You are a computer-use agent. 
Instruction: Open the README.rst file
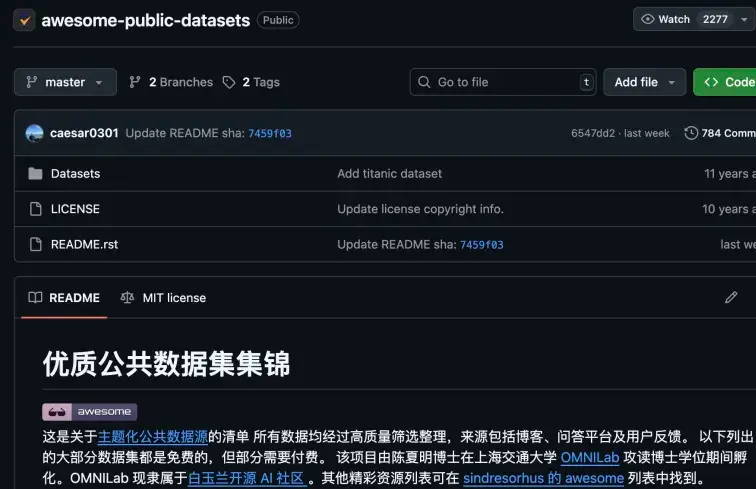tap(84, 244)
